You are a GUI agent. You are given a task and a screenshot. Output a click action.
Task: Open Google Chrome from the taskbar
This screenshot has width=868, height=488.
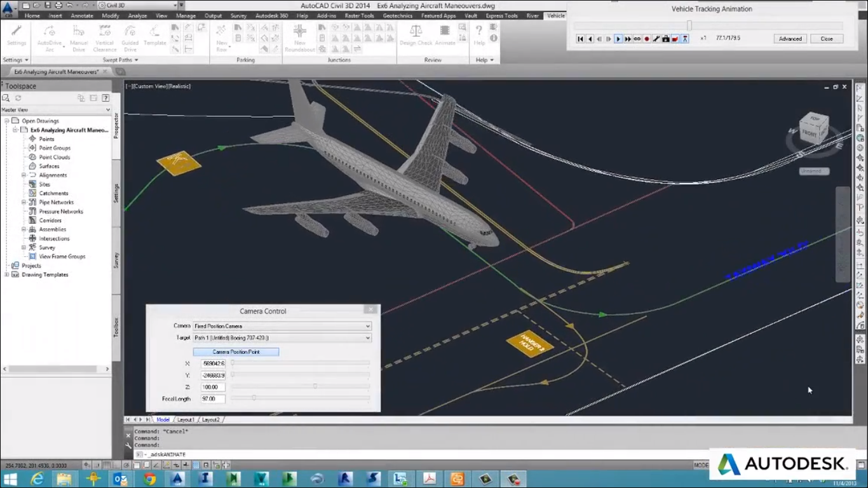[149, 478]
